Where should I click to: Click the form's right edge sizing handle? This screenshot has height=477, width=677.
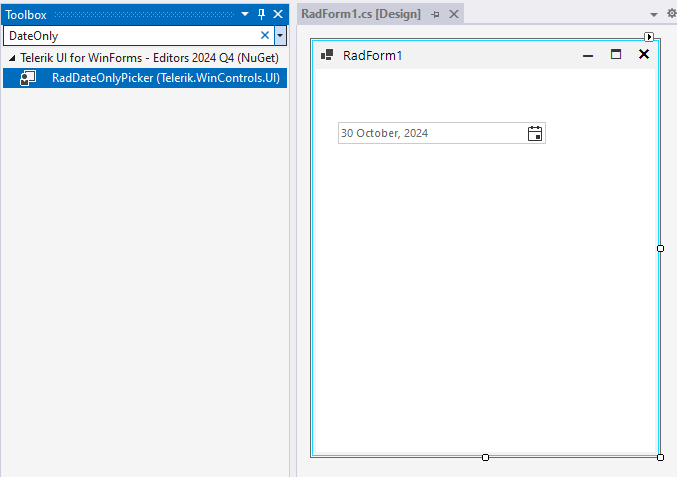(x=660, y=248)
